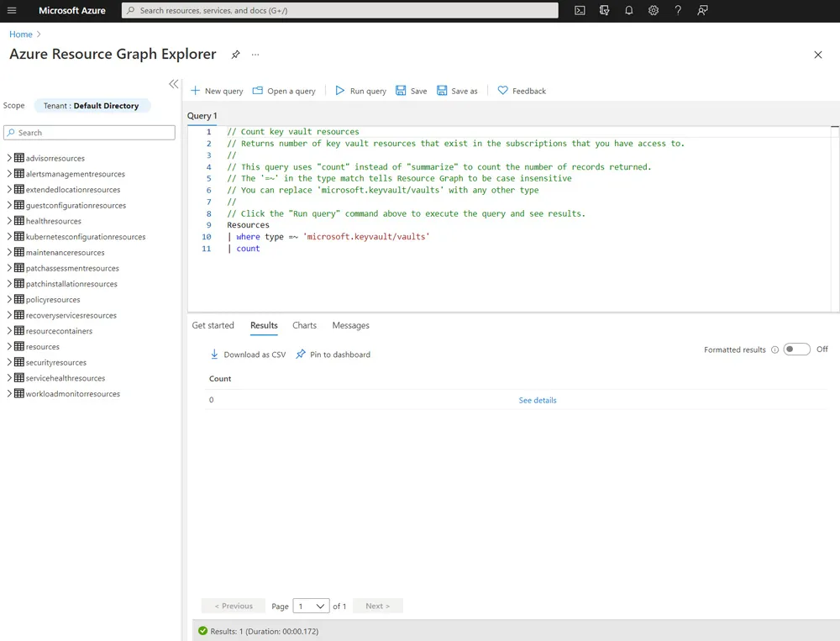Viewport: 840px width, 641px height.
Task: Switch to the Charts tab
Action: pos(304,325)
